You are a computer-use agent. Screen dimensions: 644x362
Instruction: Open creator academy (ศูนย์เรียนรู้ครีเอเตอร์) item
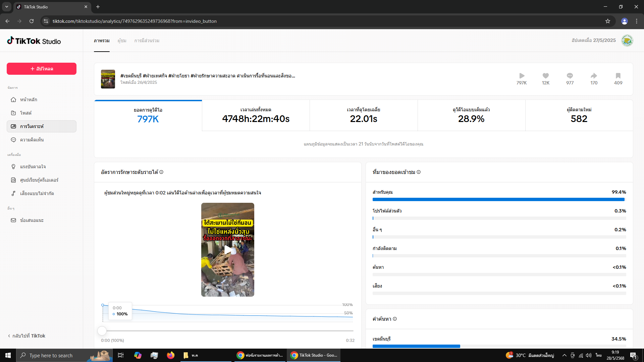(42, 180)
